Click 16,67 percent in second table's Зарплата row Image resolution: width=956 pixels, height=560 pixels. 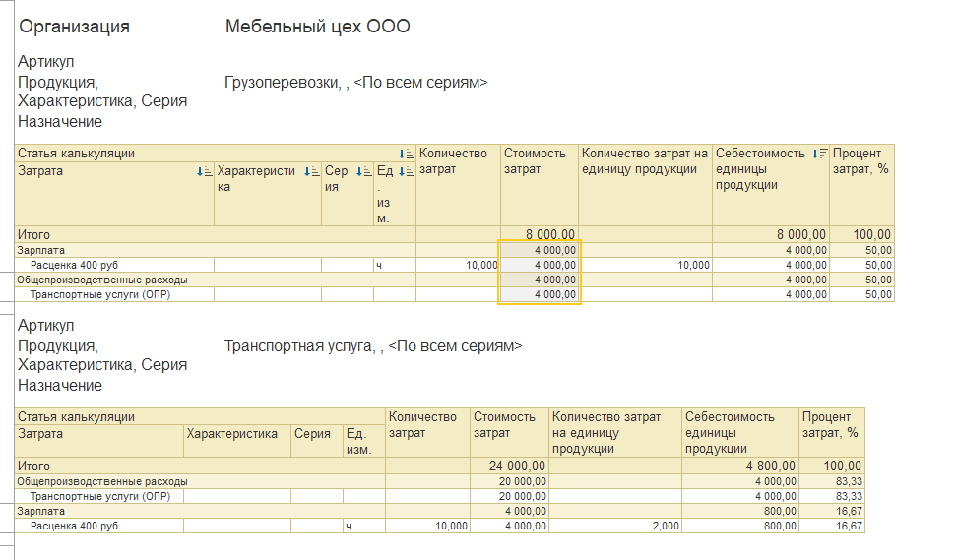pyautogui.click(x=850, y=511)
